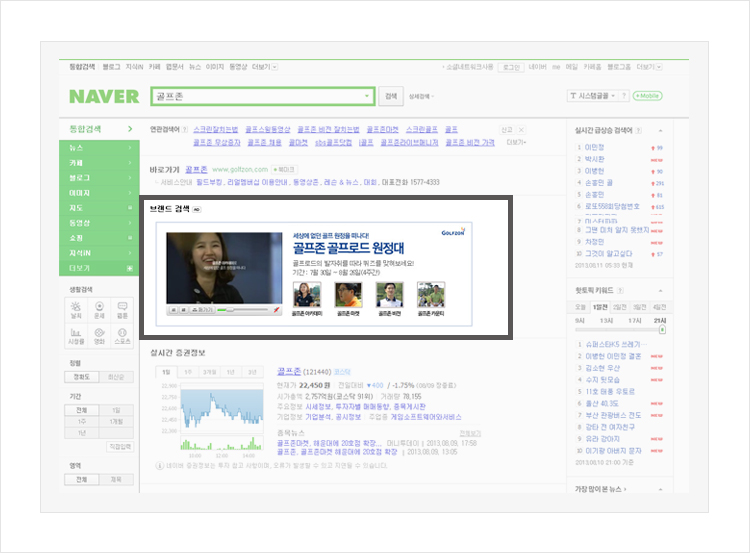Collapse the 가장 많이 본 뉴스 panel

click(x=661, y=489)
